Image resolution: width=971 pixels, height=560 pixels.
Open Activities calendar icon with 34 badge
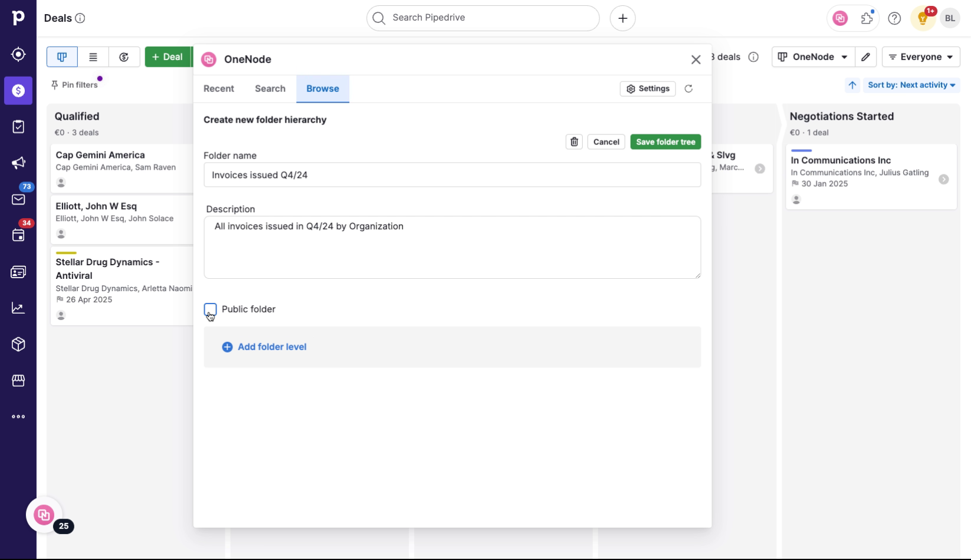18,236
